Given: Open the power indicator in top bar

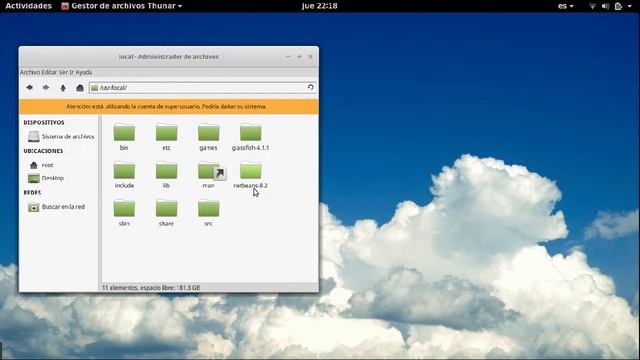Looking at the screenshot, I should coord(618,6).
